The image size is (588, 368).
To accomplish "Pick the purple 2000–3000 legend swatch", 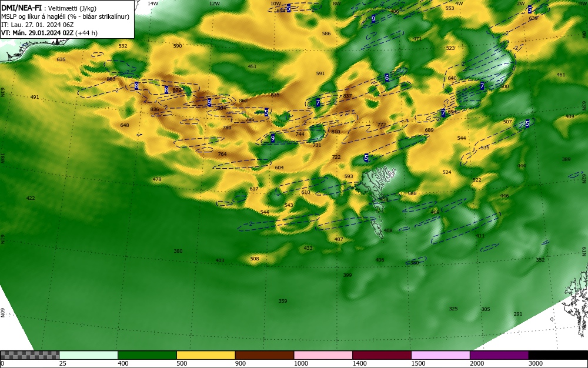I will [x=499, y=355].
